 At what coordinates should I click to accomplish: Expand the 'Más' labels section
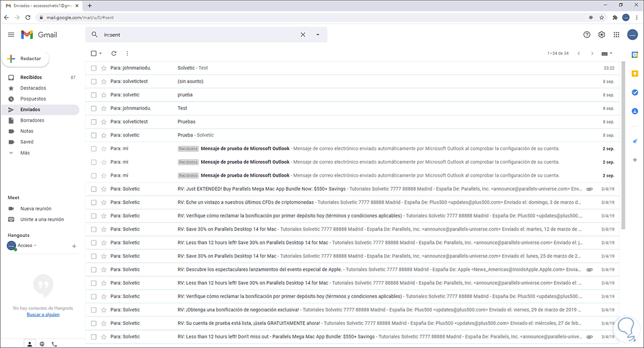pos(25,153)
